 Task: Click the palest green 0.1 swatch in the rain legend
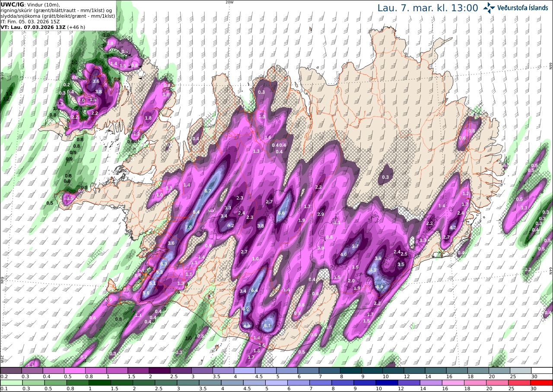coord(11,383)
